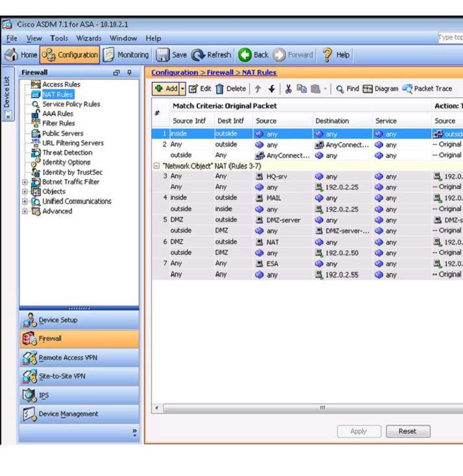Collapse the "Network Object" NAT rules group
Image resolution: width=463 pixels, height=476 pixels.
(x=156, y=166)
